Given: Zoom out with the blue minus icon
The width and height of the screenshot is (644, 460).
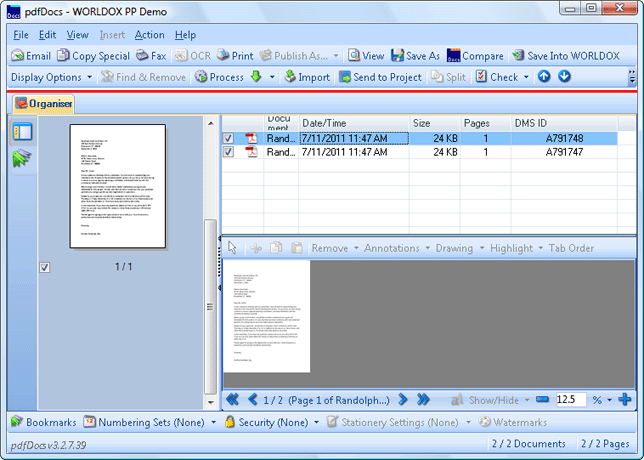Looking at the screenshot, I should click(543, 399).
